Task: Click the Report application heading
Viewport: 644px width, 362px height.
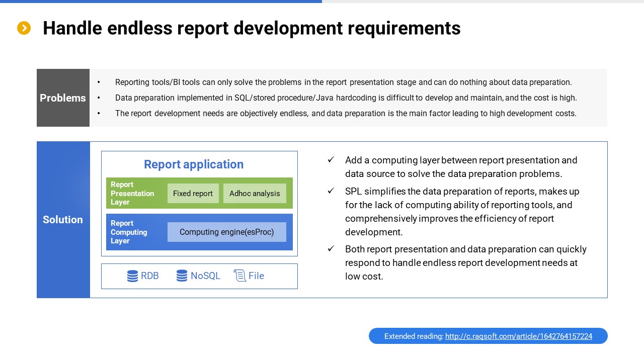Action: coord(194,164)
